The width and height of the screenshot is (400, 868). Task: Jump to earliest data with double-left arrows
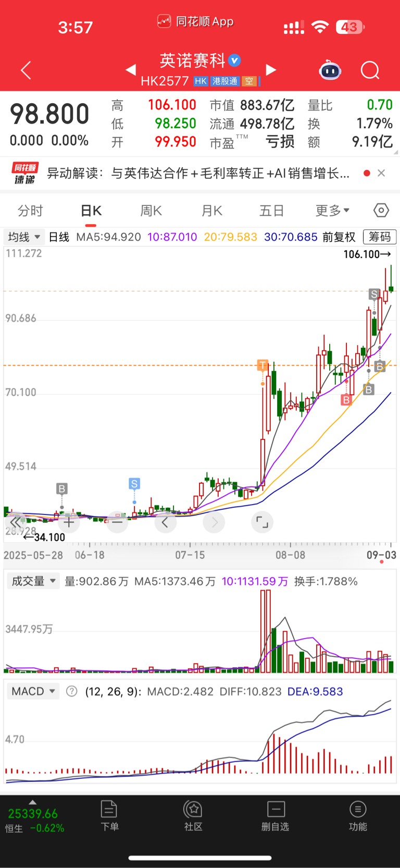(16, 522)
